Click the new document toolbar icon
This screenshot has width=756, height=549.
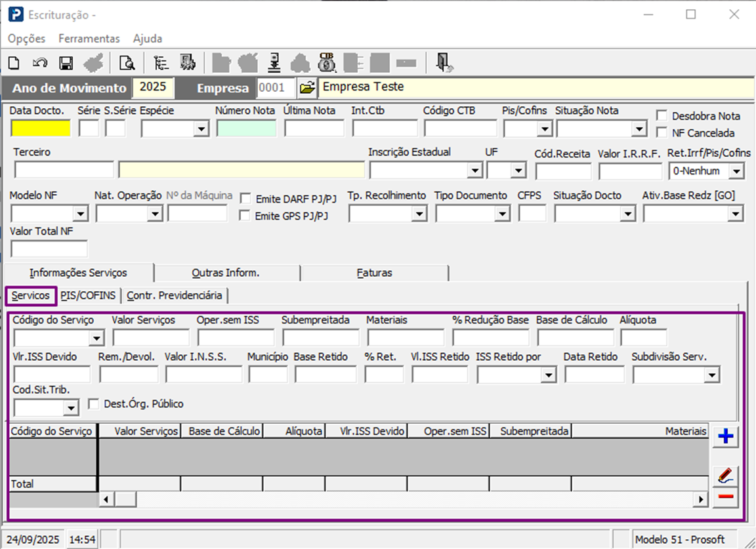14,63
